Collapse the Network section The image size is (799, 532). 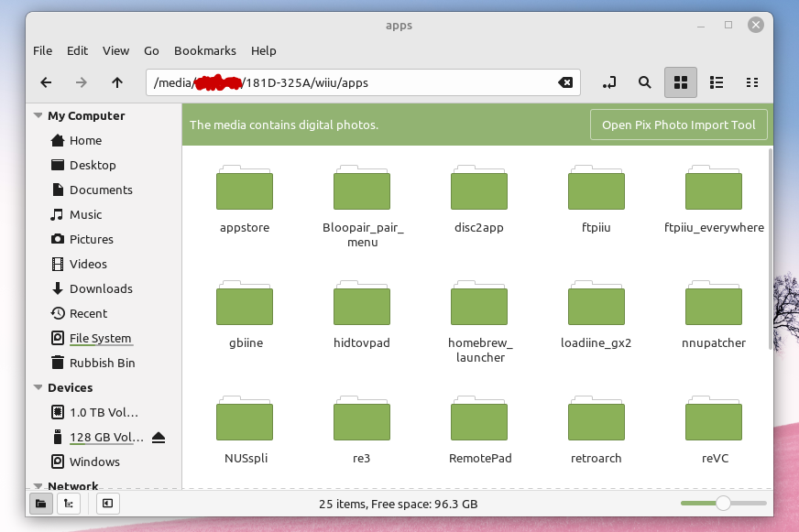[38, 485]
